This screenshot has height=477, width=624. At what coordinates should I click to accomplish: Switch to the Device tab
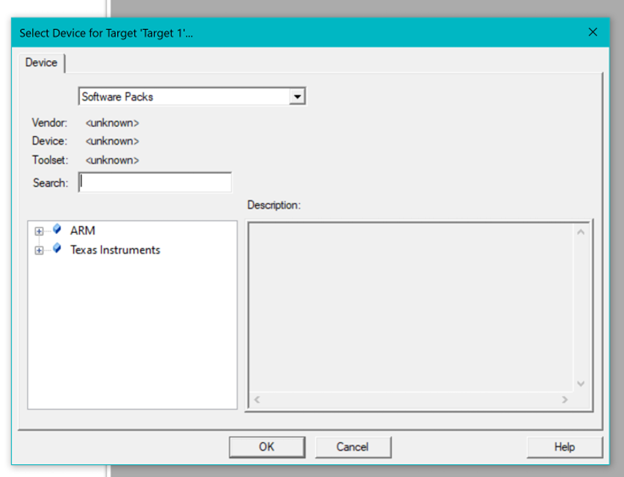[x=41, y=63]
